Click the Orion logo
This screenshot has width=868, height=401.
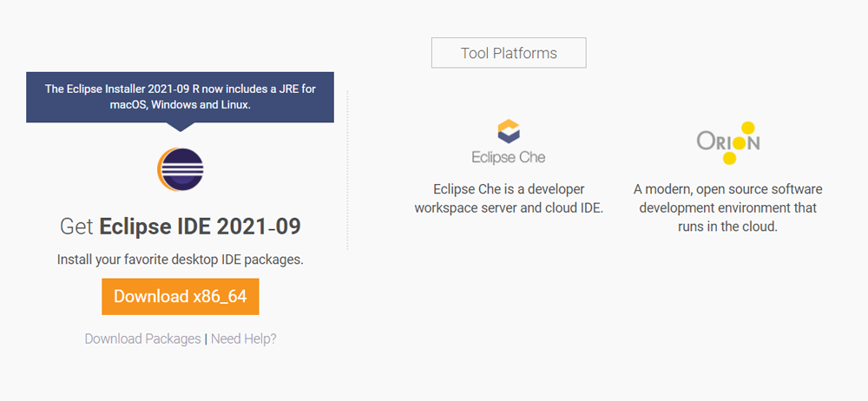click(727, 142)
